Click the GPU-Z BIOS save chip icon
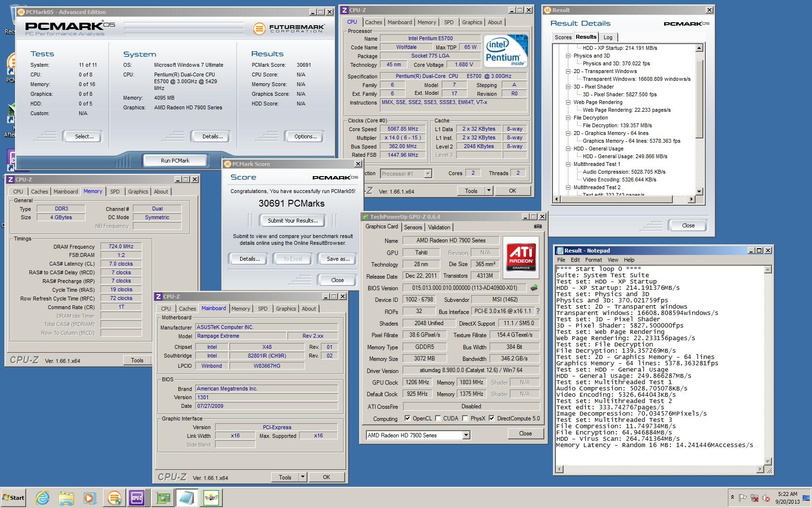Image resolution: width=812 pixels, height=508 pixels. click(534, 287)
